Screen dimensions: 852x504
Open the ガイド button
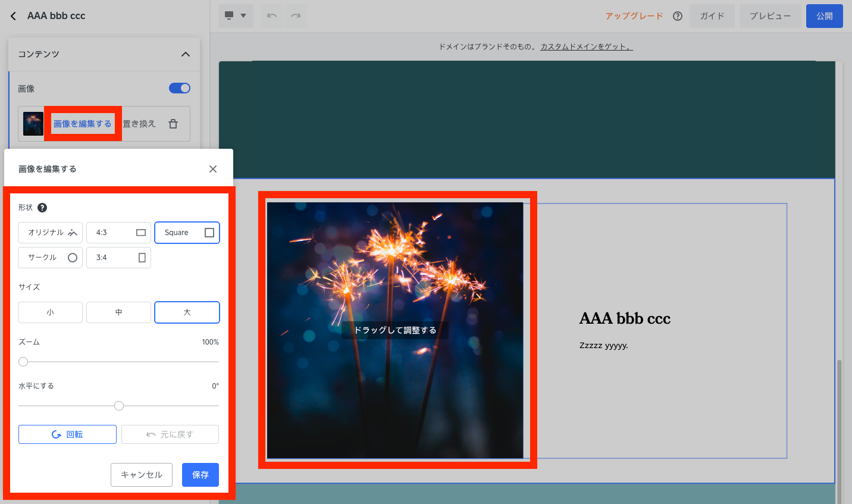coord(712,16)
